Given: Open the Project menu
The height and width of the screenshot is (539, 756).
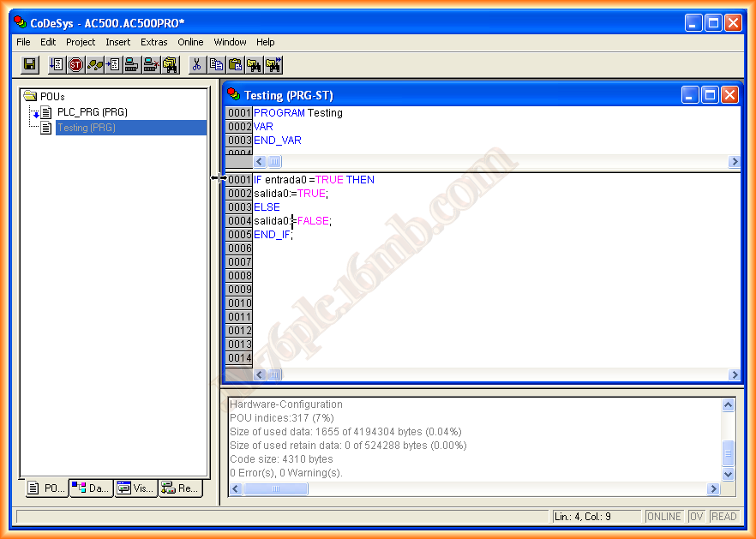Looking at the screenshot, I should tap(81, 42).
